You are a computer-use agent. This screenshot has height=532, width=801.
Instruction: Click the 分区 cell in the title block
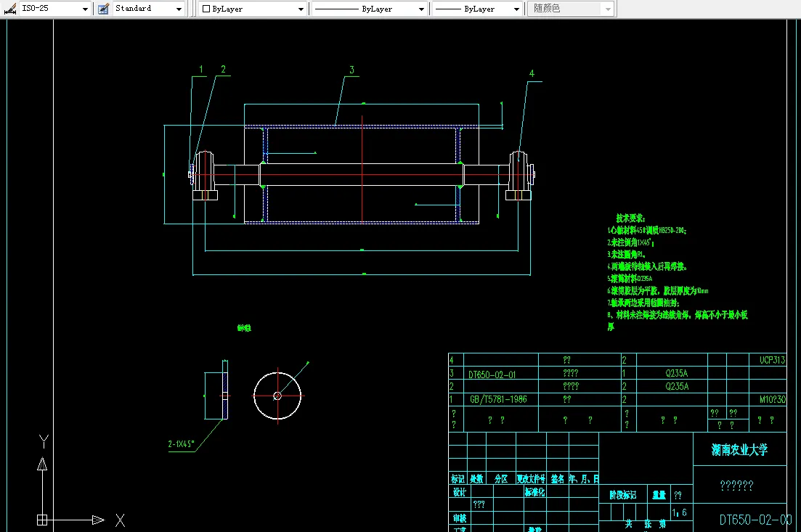point(501,479)
